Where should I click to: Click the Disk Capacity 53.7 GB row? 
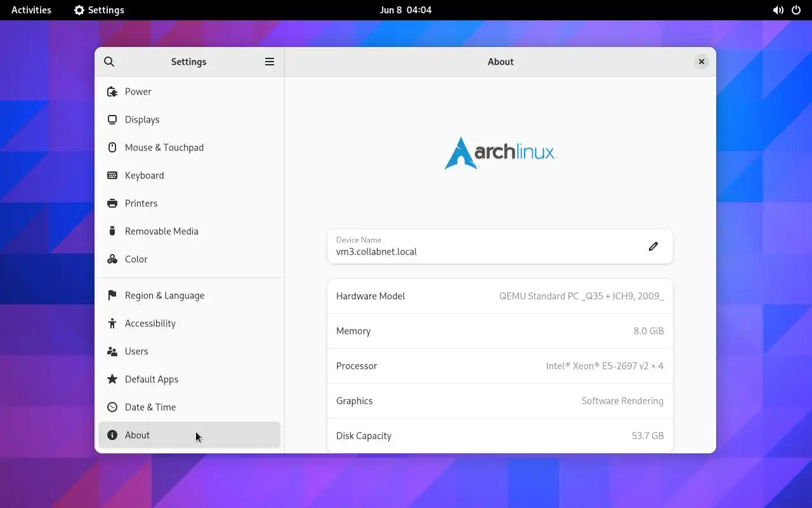pos(500,436)
